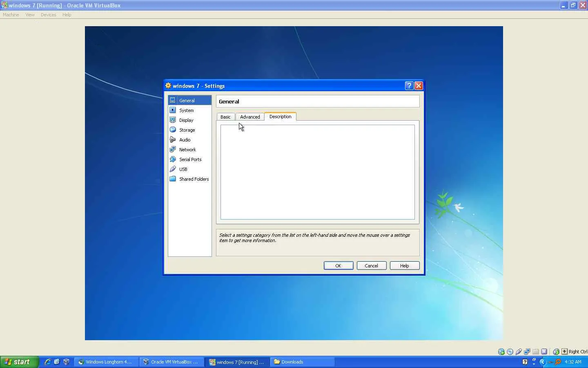Open Network settings category

point(190,150)
